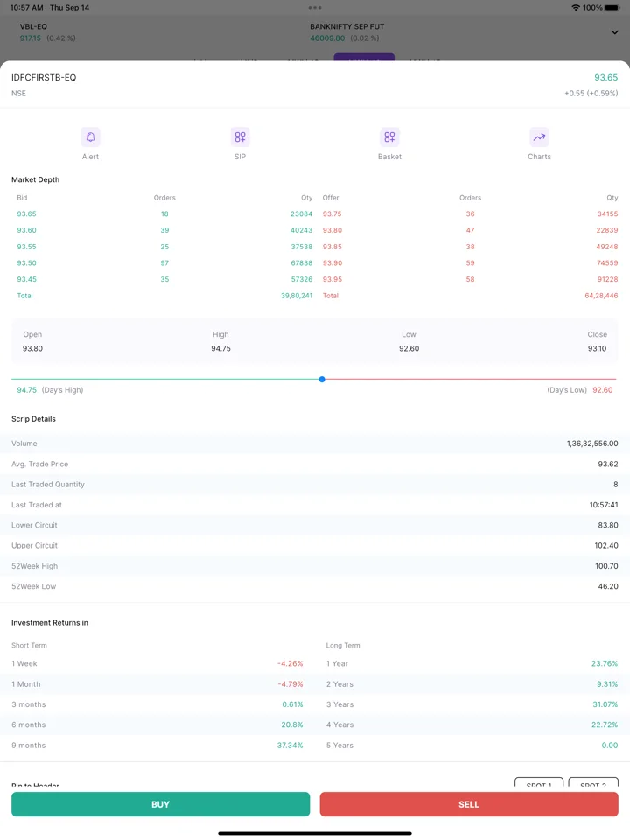The height and width of the screenshot is (840, 630).
Task: Click 52Week High value 100.70
Action: pos(606,566)
